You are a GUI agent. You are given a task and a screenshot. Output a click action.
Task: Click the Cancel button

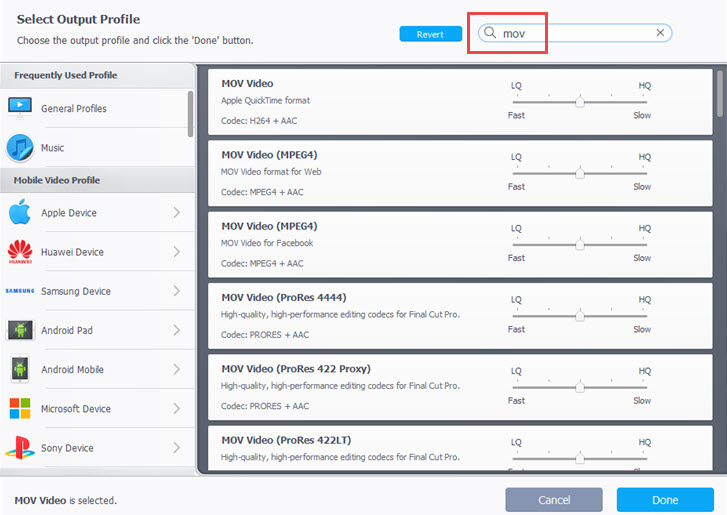(554, 500)
